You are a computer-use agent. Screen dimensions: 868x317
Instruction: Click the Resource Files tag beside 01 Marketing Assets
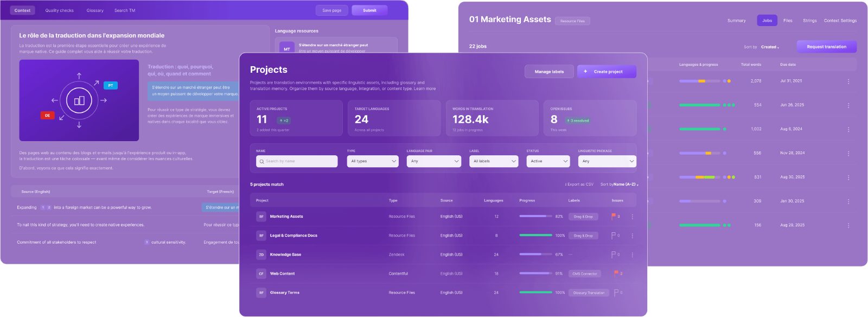(572, 21)
